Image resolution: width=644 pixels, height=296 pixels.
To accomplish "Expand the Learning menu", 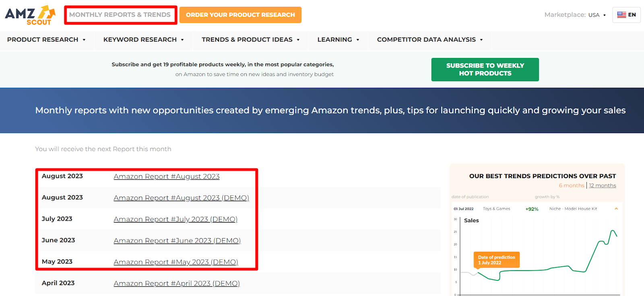I will pyautogui.click(x=338, y=40).
